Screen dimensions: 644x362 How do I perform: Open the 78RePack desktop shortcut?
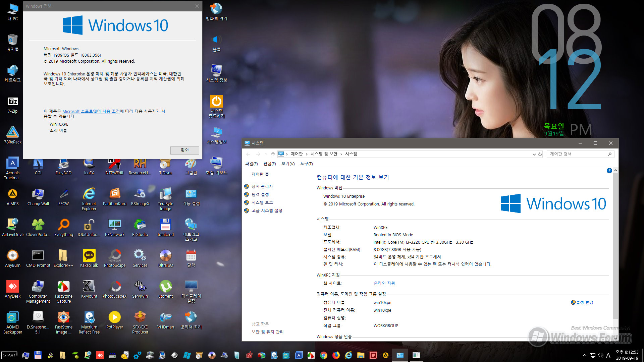point(12,135)
